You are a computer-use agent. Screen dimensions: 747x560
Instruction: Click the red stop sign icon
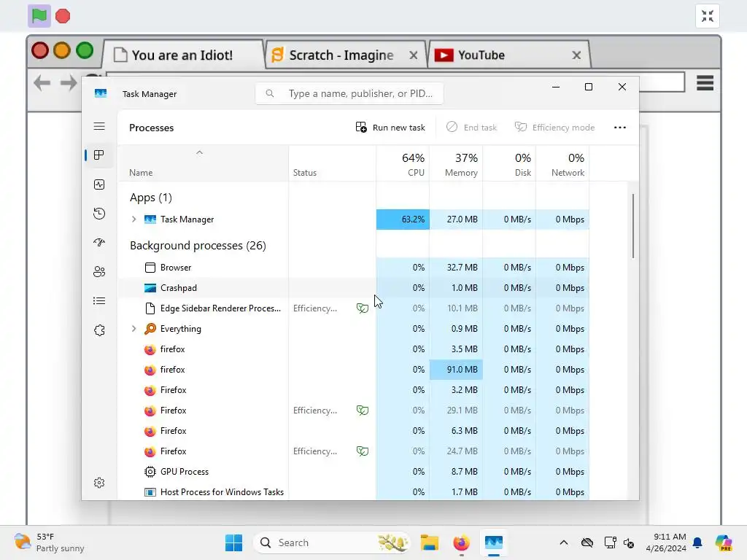click(63, 16)
